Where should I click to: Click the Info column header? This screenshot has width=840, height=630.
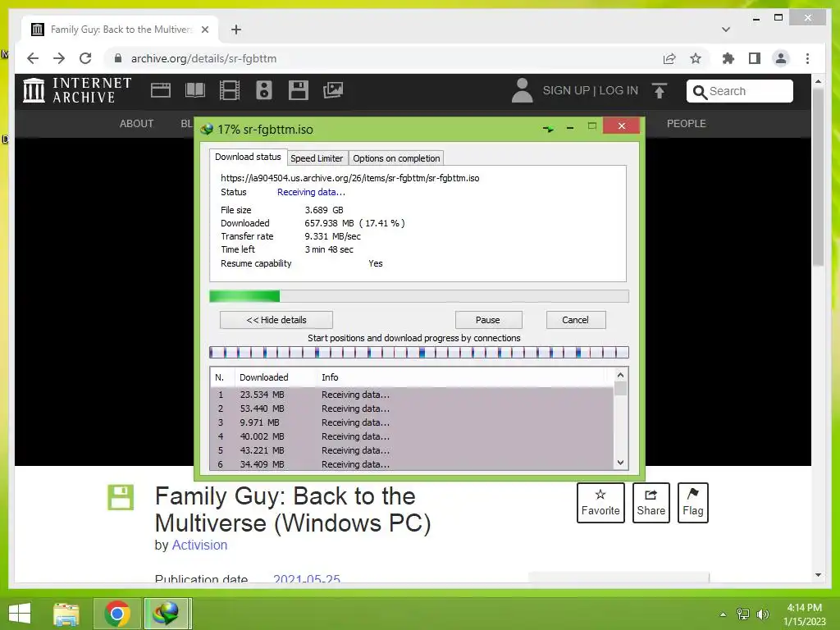330,377
